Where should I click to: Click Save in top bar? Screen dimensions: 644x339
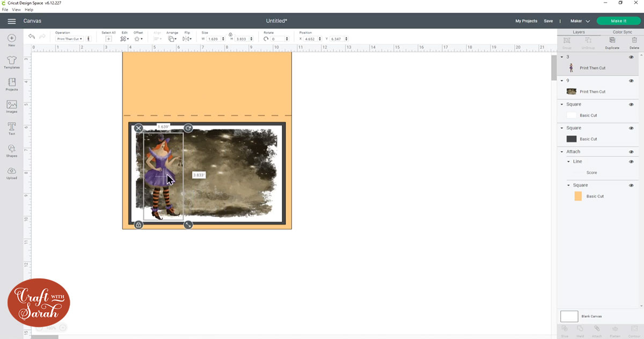(548, 21)
